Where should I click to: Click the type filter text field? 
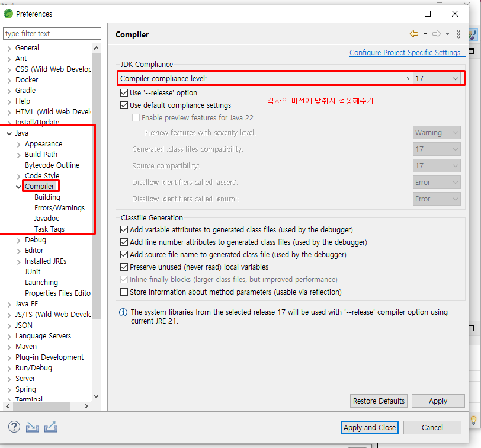click(52, 33)
